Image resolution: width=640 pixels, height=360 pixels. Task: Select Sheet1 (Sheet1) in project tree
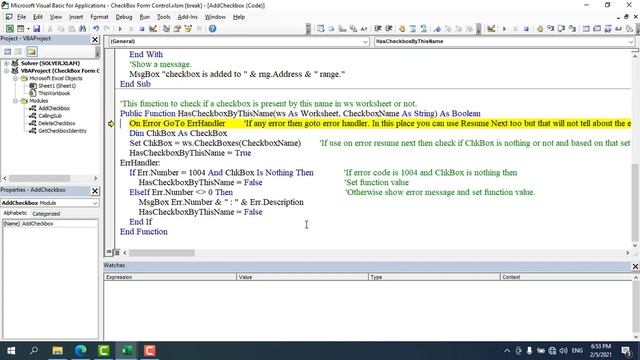[x=57, y=86]
